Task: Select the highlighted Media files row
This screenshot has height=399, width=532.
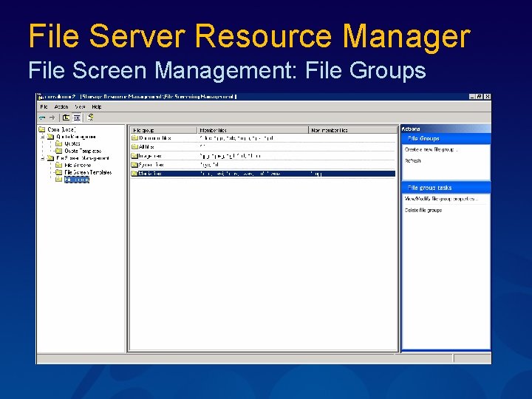Action: coord(263,174)
